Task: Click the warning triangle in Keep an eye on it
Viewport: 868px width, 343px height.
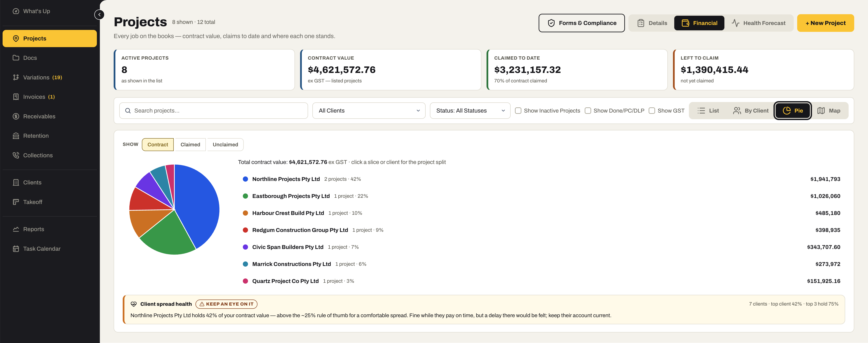Action: click(x=202, y=304)
